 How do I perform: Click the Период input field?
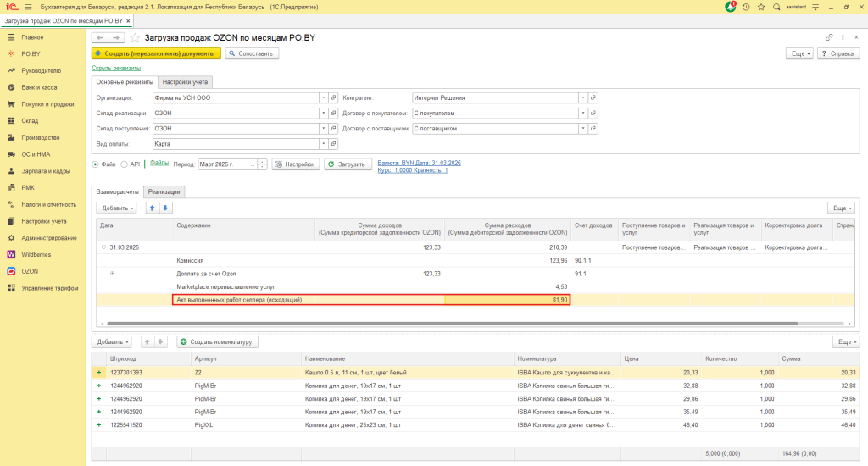[x=223, y=164]
